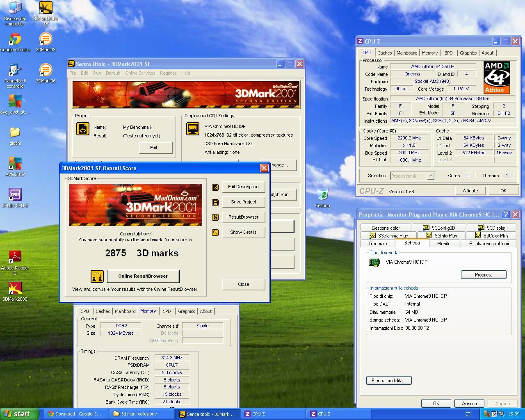525x420 pixels.
Task: Open Risorse del computer desktop icon
Action: click(15, 14)
